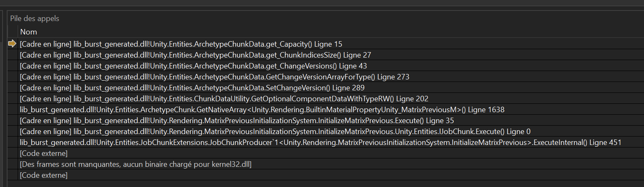Select the get_ChunkIndicesSize() Ligne 27 frame
Viewport: 644px width, 187px height.
[x=195, y=55]
